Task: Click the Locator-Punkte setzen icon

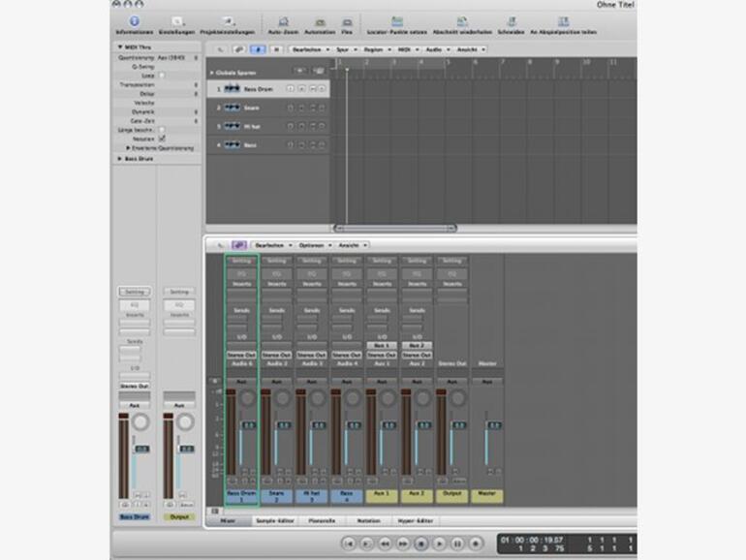Action: (397, 21)
